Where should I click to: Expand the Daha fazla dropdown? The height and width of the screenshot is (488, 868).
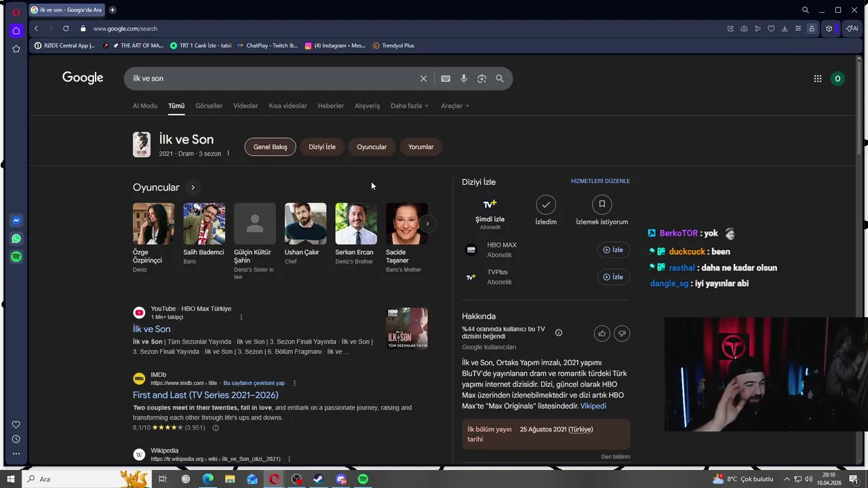coord(410,106)
